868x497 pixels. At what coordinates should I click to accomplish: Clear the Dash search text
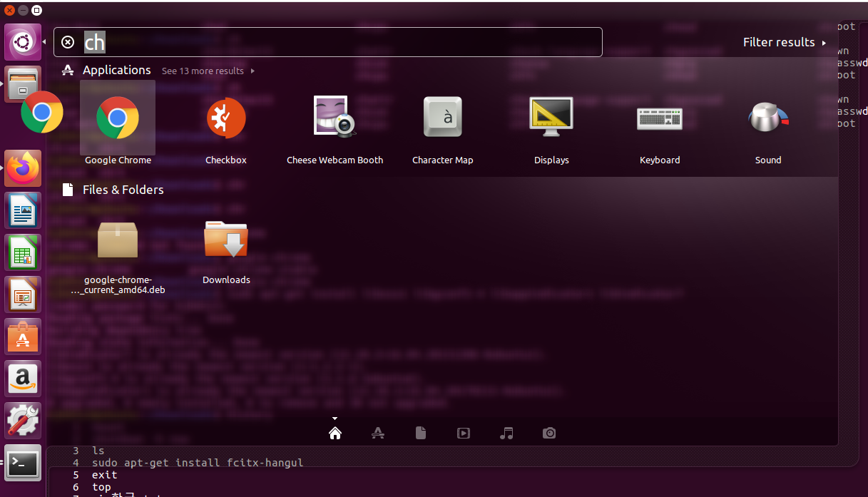click(68, 42)
